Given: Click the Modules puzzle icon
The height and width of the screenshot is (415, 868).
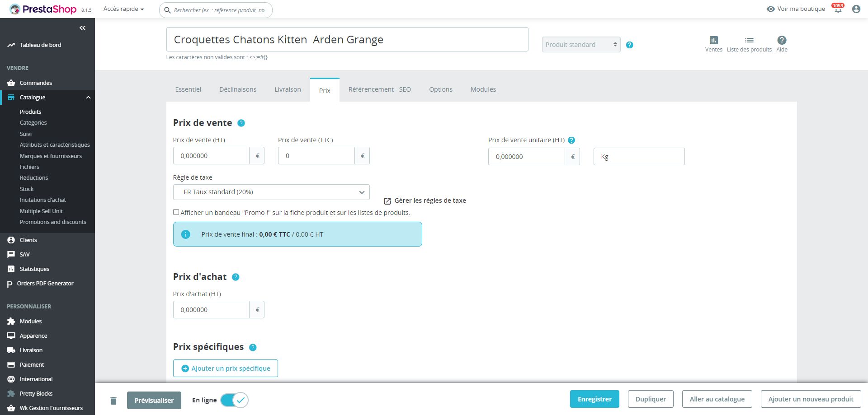Looking at the screenshot, I should [11, 322].
